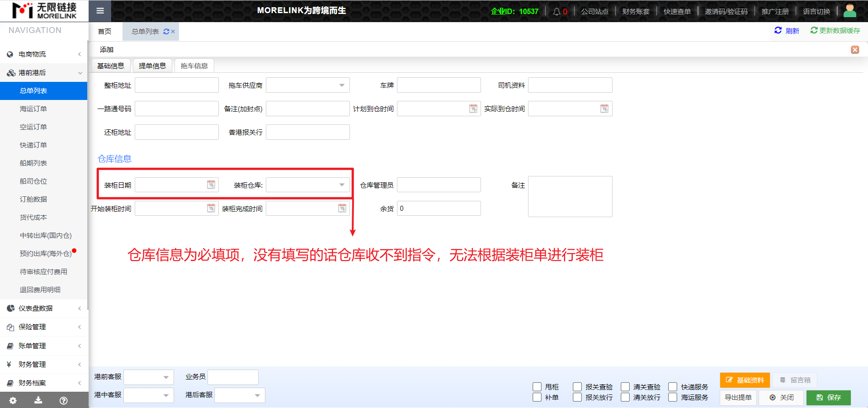
Task: Click the settings gear icon in sidebar footer
Action: click(x=13, y=400)
